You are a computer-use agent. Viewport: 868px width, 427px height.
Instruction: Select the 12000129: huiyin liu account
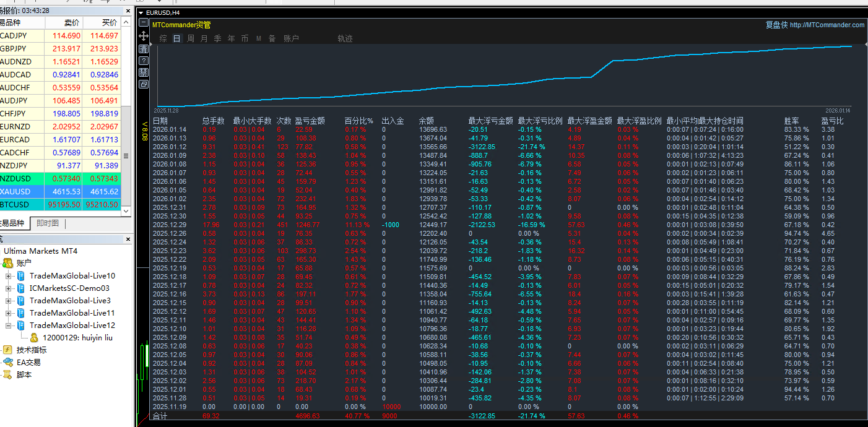pyautogui.click(x=77, y=337)
